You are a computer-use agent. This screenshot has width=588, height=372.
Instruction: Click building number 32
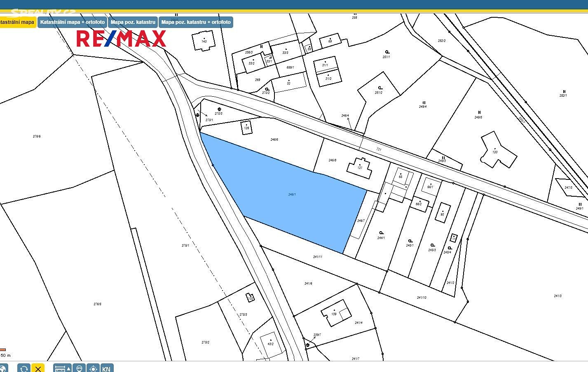tap(288, 84)
